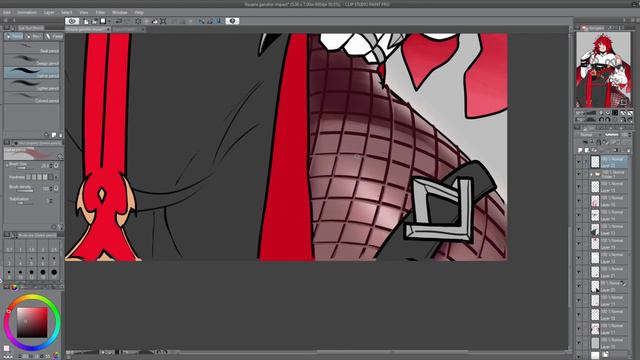Save the file with command bar icon
Screen dimensions: 640x360
103,21
